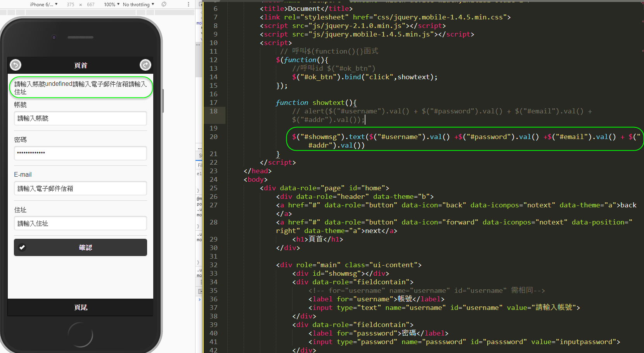Click the 帳號 username input field
The width and height of the screenshot is (644, 353).
click(80, 118)
